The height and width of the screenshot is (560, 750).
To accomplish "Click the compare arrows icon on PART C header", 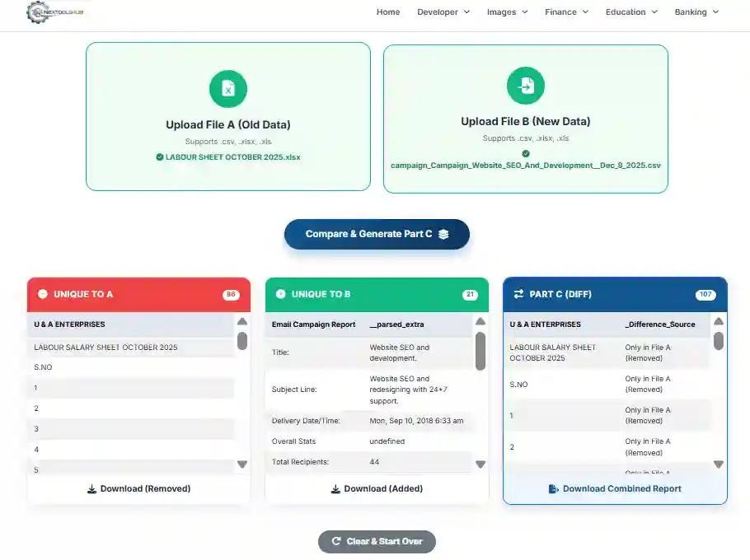I will 517,294.
